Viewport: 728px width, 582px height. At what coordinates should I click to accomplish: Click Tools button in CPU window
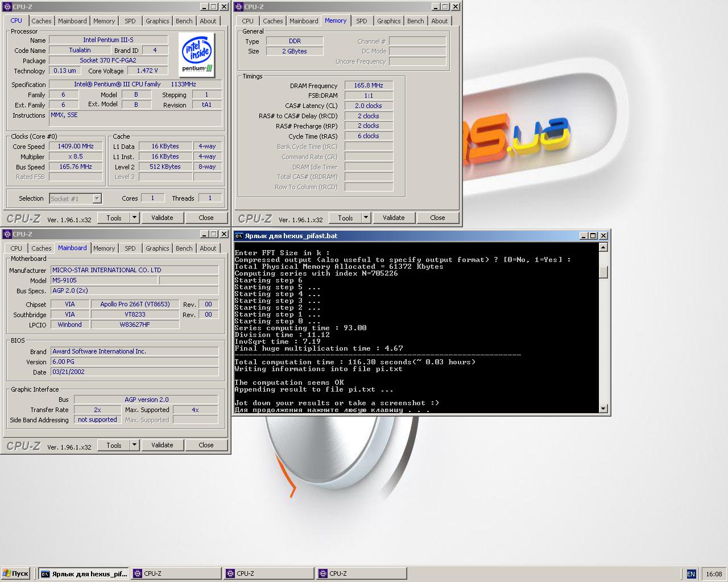tap(114, 218)
